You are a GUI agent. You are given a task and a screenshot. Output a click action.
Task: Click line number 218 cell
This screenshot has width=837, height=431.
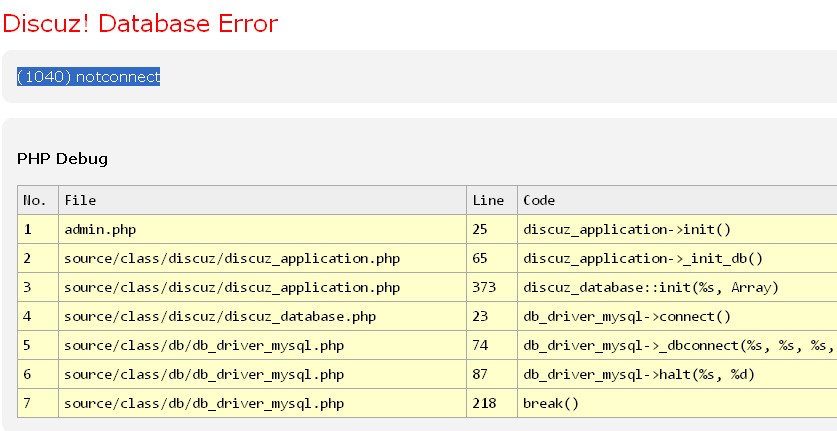pos(483,404)
